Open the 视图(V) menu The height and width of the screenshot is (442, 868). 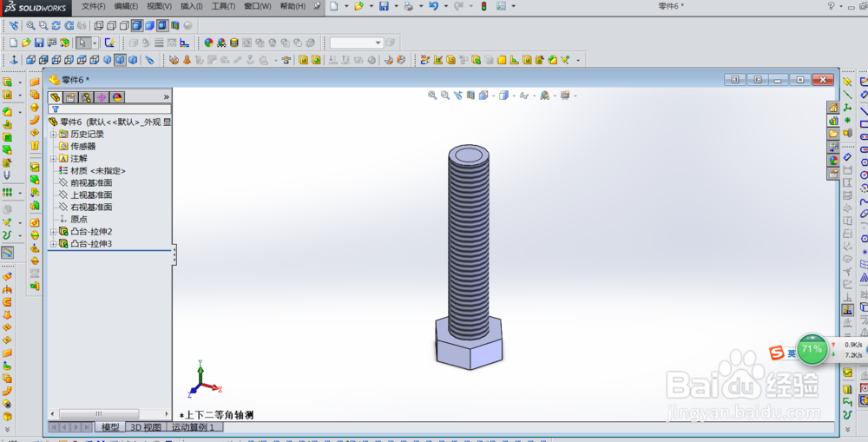160,6
